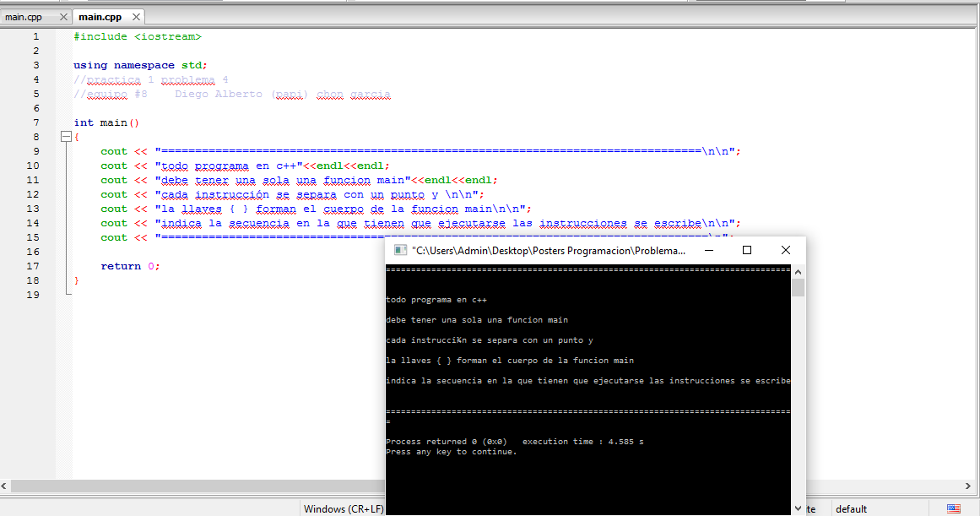Click the up arrow on console scrollbar
Viewport: 980px width, 516px height.
tap(798, 270)
